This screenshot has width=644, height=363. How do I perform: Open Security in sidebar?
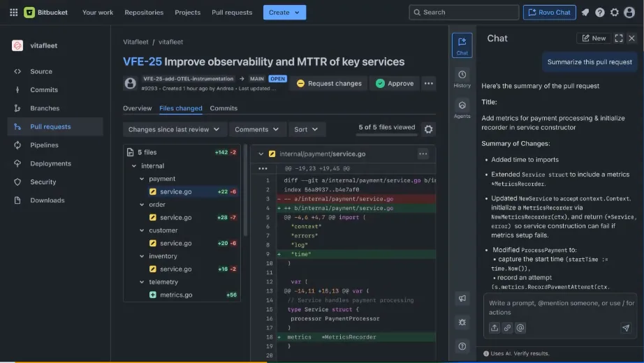point(55,182)
